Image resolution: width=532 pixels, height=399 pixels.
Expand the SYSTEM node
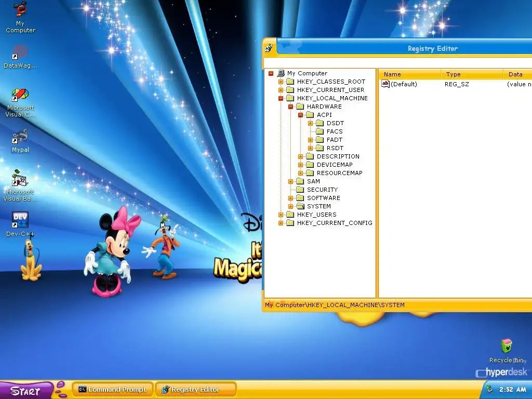tap(290, 206)
